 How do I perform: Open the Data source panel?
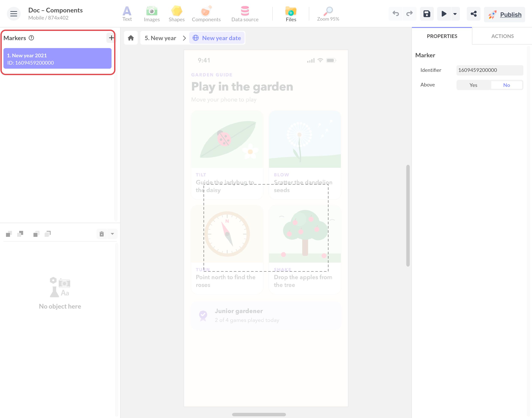pos(245,14)
